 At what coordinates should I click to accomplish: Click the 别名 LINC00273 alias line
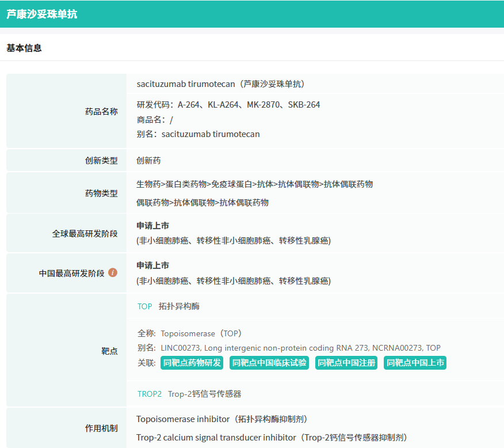click(x=289, y=348)
